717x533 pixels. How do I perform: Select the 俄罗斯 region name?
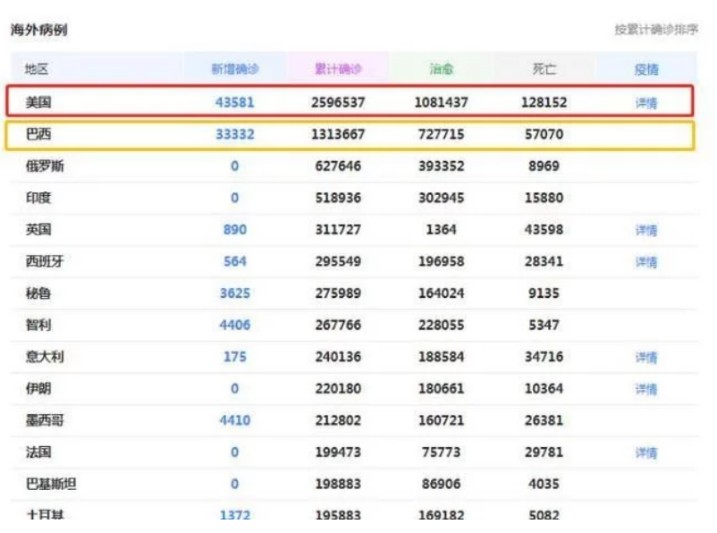[x=44, y=167]
